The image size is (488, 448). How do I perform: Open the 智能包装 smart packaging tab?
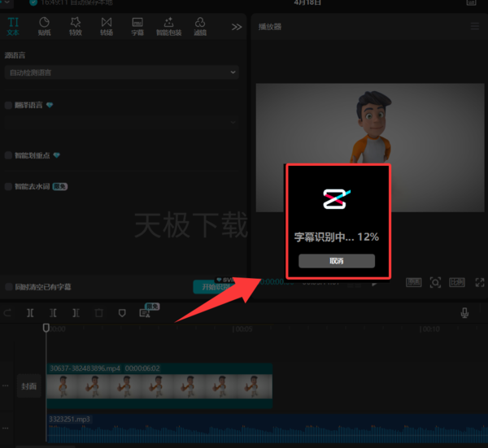168,27
